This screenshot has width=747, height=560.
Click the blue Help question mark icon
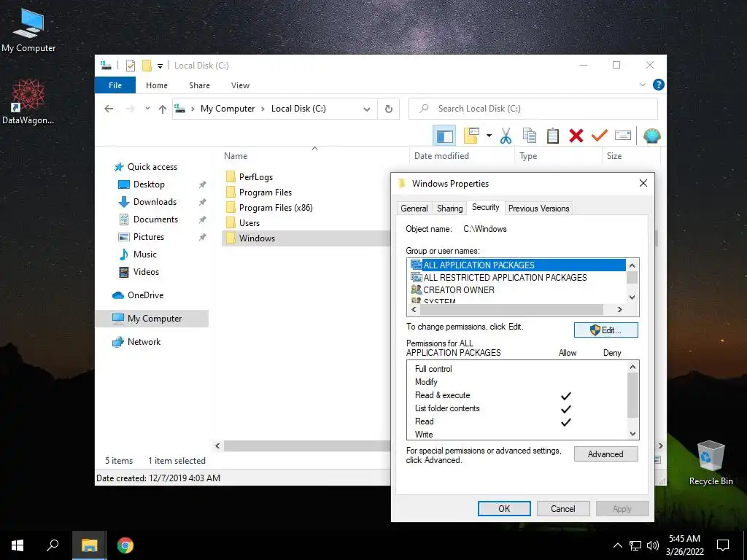coord(659,85)
